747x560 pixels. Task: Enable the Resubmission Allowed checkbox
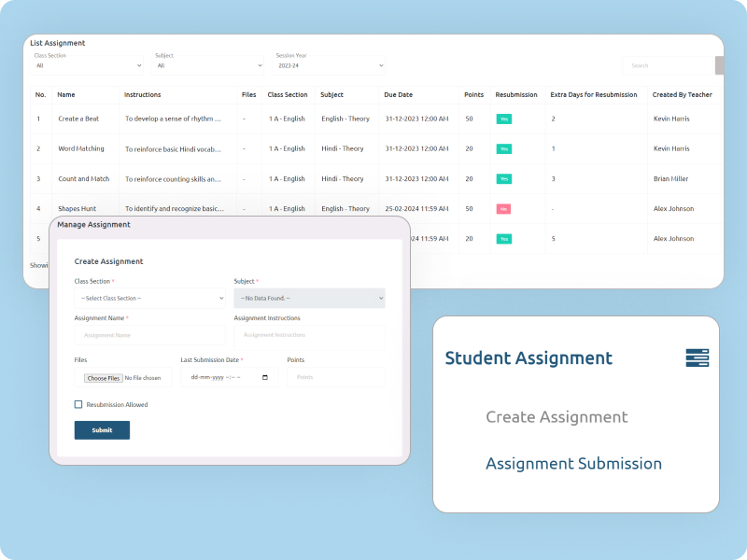pyautogui.click(x=79, y=404)
